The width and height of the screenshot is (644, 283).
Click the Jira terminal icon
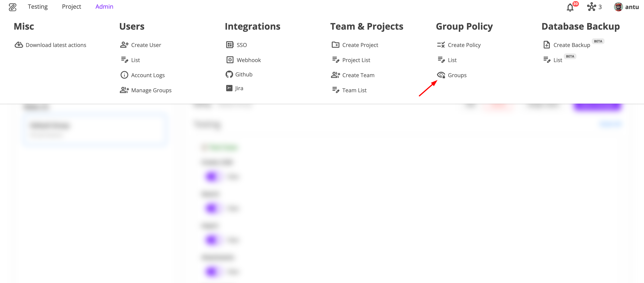229,88
